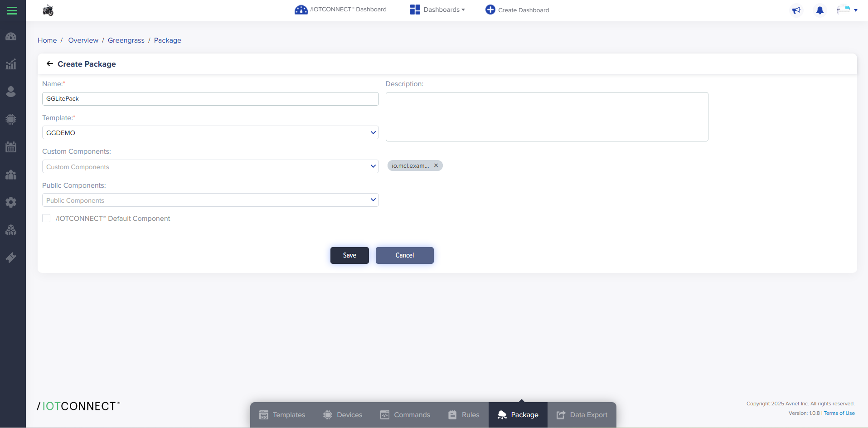Viewport: 868px width, 428px height.
Task: Go to Greengrass breadcrumb
Action: 126,40
